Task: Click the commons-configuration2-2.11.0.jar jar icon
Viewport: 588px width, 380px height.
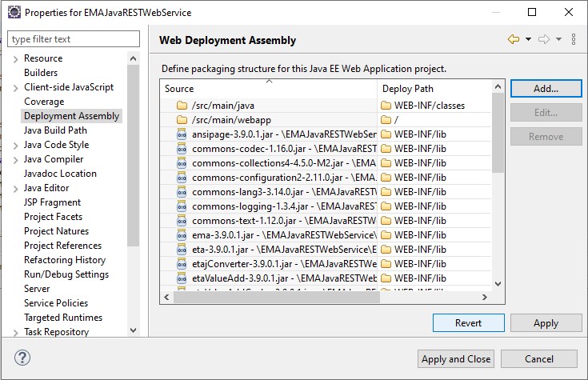Action: pyautogui.click(x=182, y=178)
